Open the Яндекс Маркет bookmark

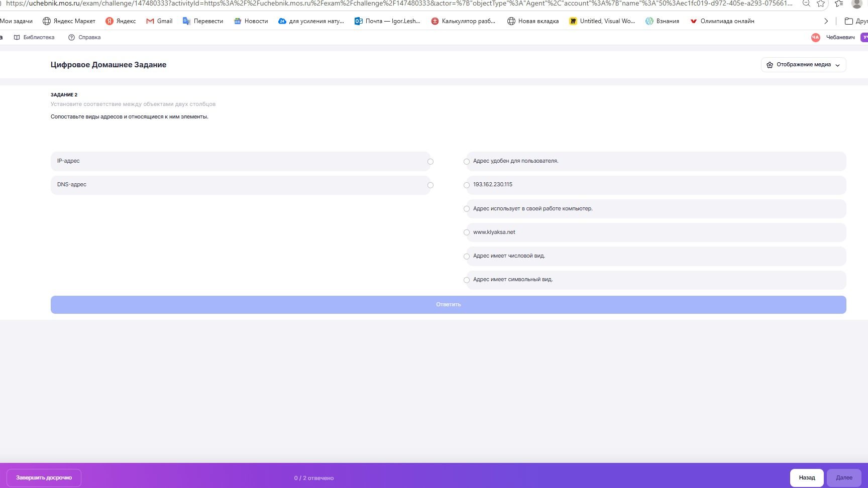[x=69, y=21]
